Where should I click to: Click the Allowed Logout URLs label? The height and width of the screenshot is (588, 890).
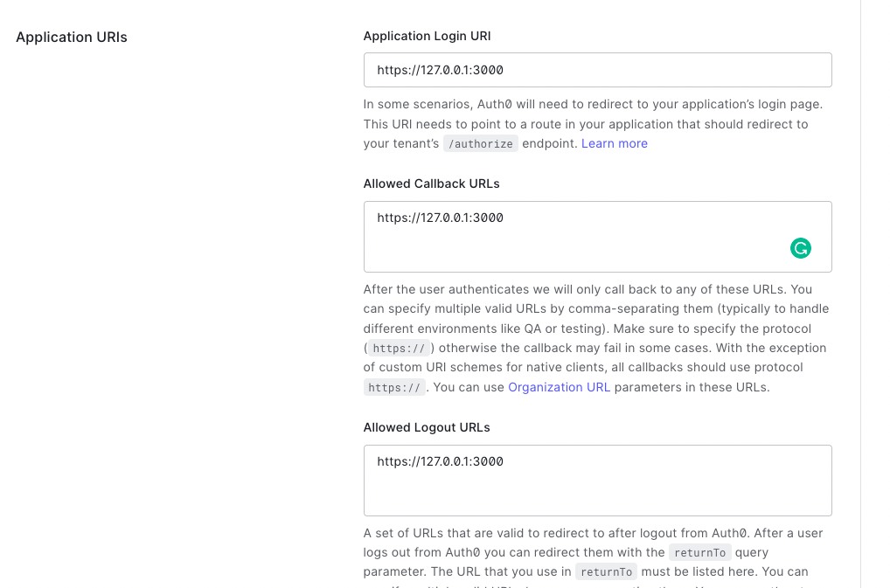[x=427, y=427]
